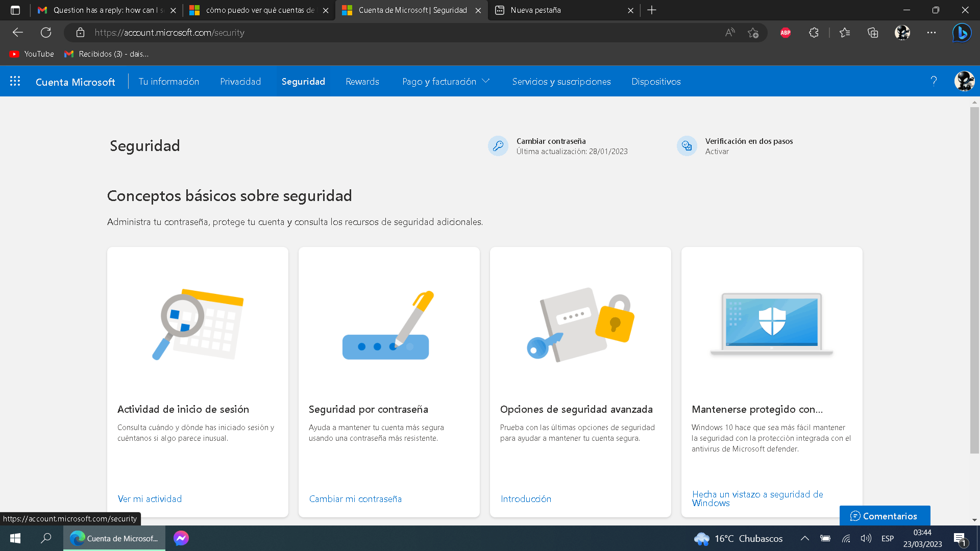
Task: Reload the page with refresh icon
Action: (46, 33)
